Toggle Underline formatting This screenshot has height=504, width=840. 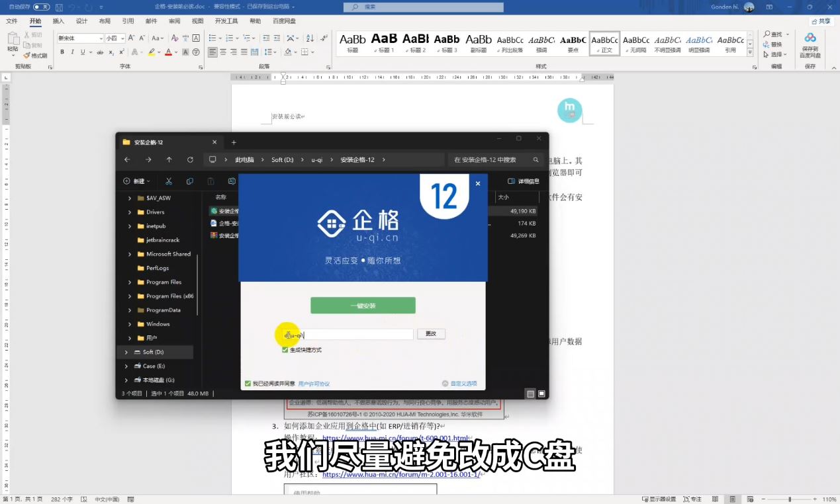click(x=82, y=52)
